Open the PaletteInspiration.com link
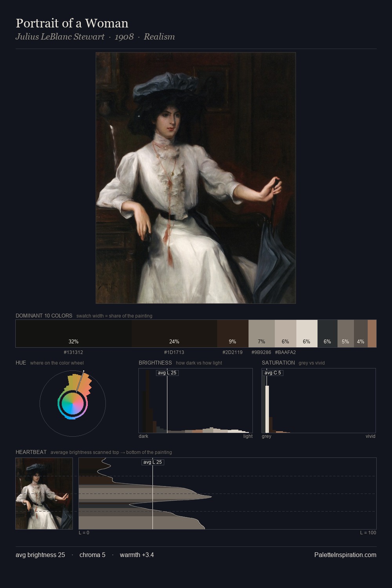Image resolution: width=392 pixels, height=588 pixels. [345, 555]
